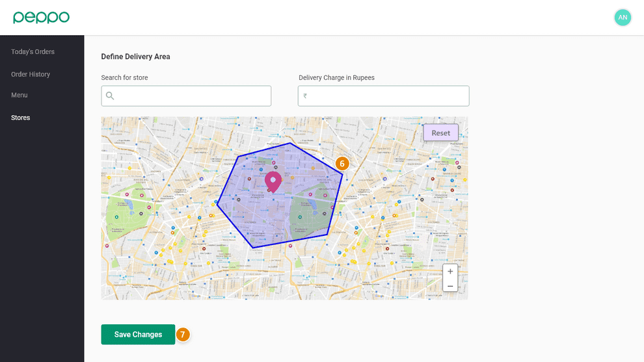
Task: Click the peppo logo in the header
Action: click(41, 18)
